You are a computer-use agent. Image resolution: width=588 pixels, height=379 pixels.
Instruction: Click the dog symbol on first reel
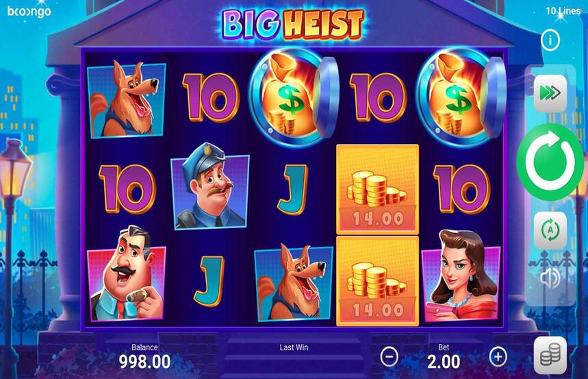click(126, 99)
